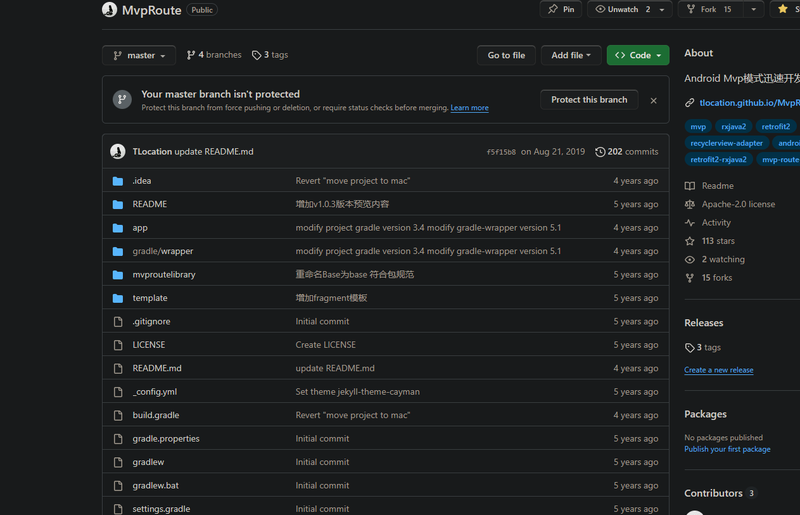The width and height of the screenshot is (800, 515).
Task: View the 15 forks link
Action: coord(708,278)
